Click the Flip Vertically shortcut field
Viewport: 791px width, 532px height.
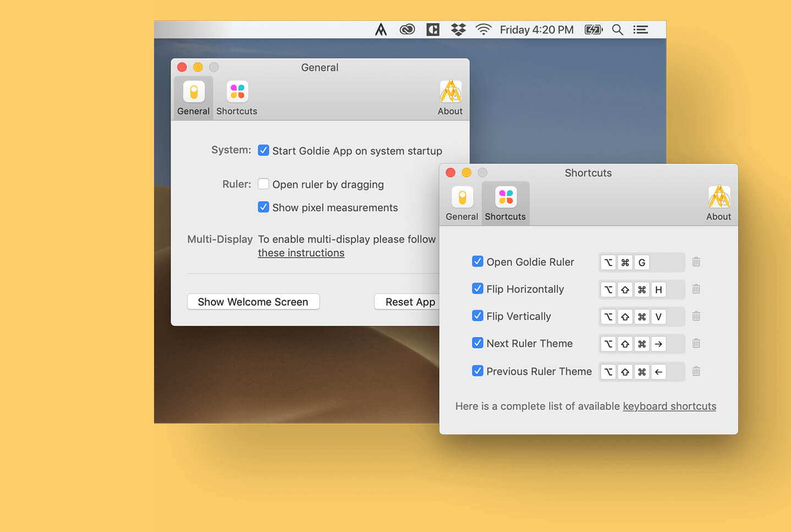642,317
